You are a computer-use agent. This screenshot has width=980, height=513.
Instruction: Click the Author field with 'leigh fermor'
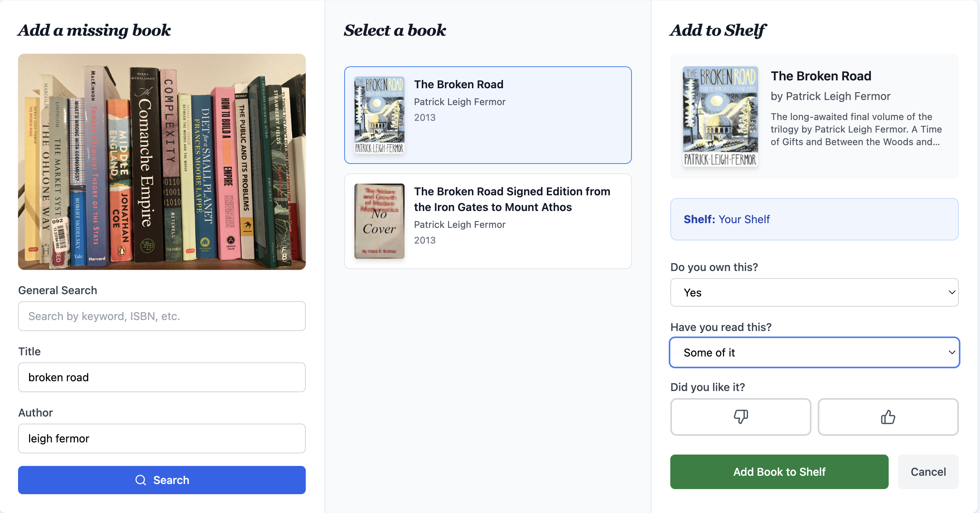(x=162, y=438)
